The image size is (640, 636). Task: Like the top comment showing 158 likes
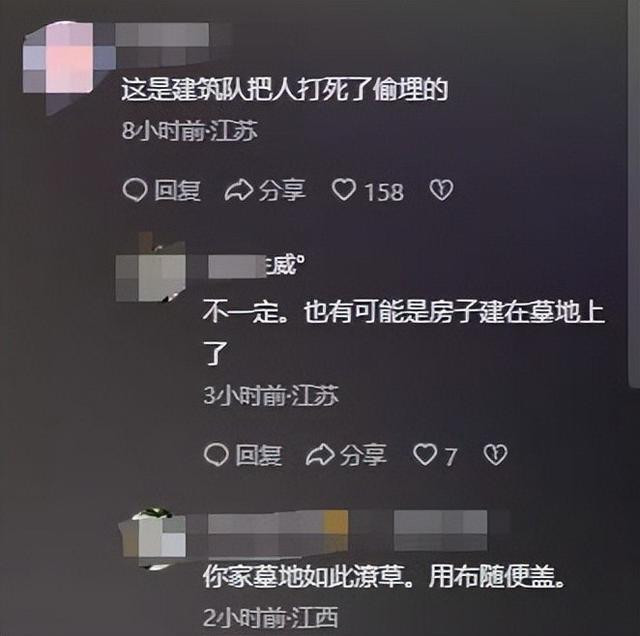pyautogui.click(x=344, y=191)
